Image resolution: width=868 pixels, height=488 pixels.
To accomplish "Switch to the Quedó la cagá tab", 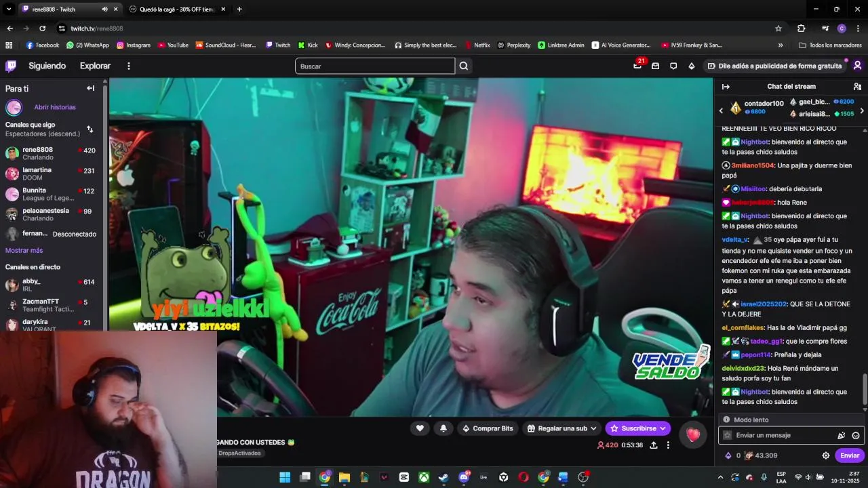I will (x=176, y=9).
